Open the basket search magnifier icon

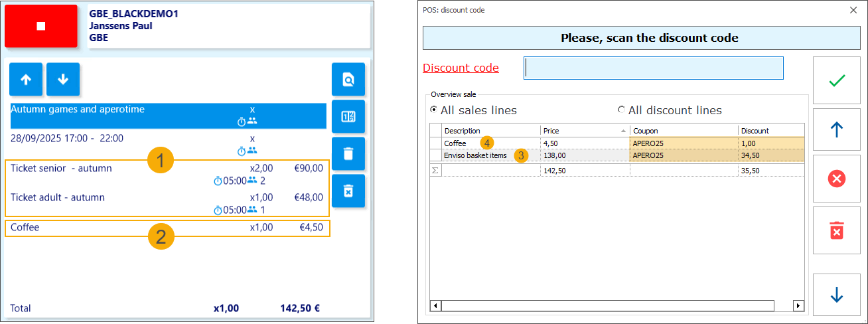(348, 80)
